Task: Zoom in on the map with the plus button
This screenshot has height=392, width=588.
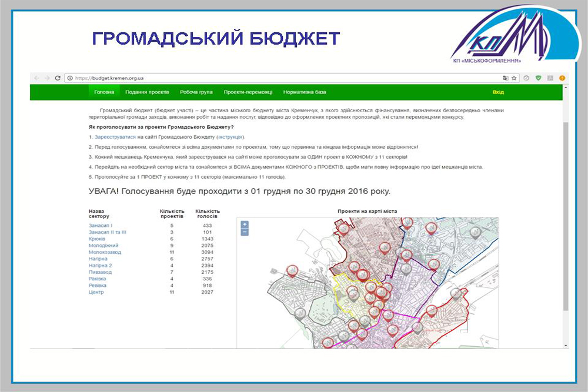Action: 245,225
